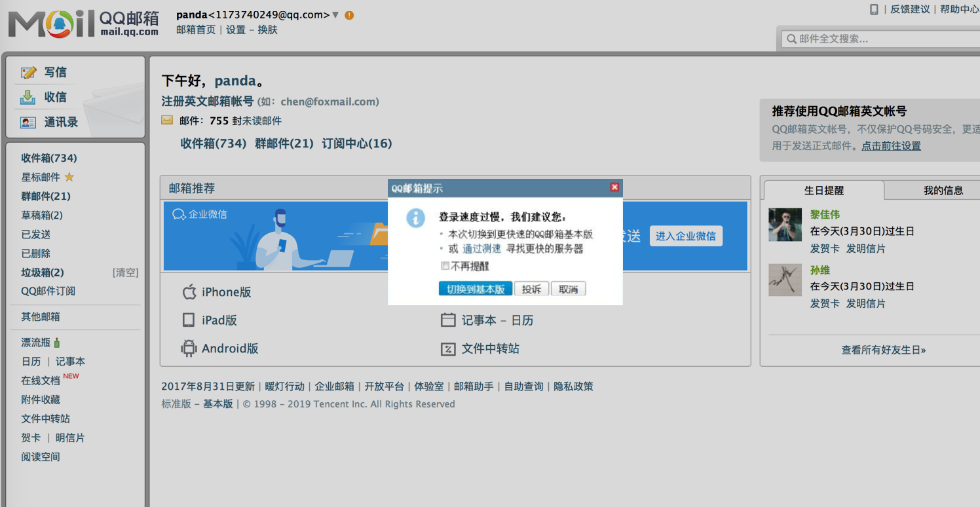Click 发明信片 under 孙维
The image size is (980, 507).
click(866, 303)
